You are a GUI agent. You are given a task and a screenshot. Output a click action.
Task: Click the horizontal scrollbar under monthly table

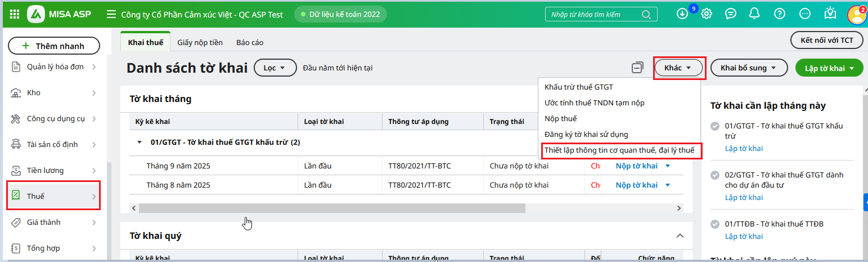(x=332, y=208)
